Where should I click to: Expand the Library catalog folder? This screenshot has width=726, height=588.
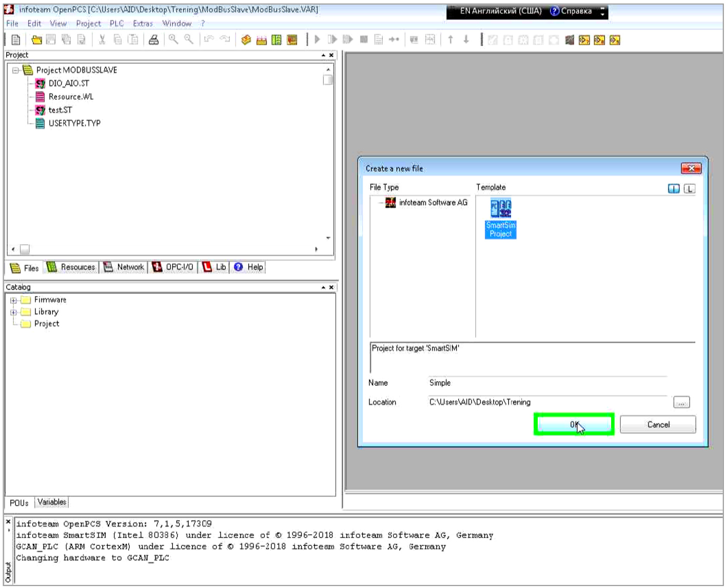(14, 312)
